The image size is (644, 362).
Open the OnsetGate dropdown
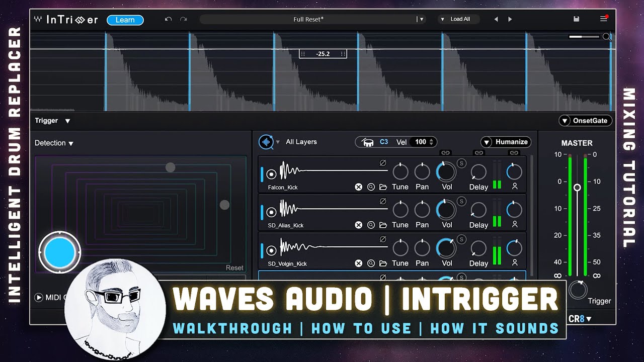pos(586,121)
